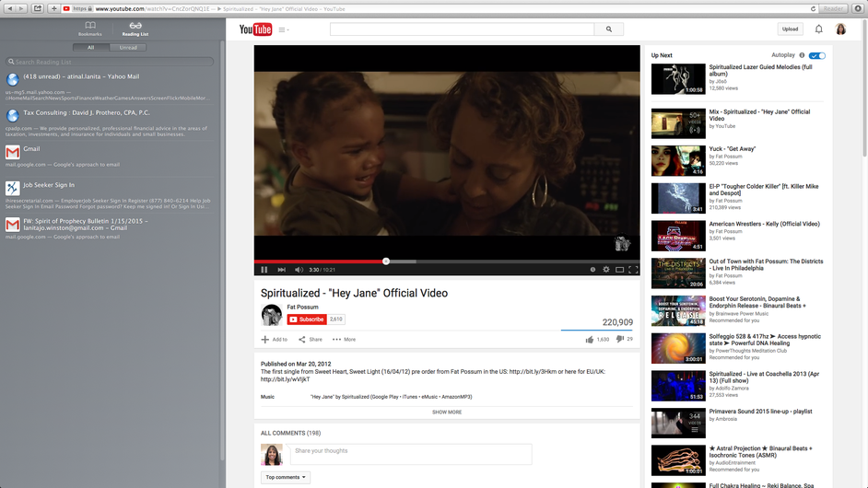Open Mix - Spiritualized "Hey Jane" playlist
868x488 pixels.
pyautogui.click(x=737, y=122)
